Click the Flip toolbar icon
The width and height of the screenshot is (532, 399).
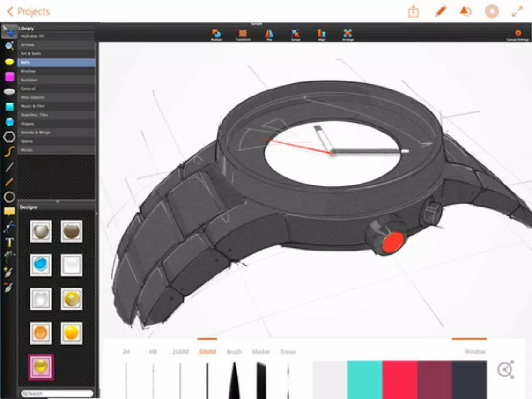[269, 34]
